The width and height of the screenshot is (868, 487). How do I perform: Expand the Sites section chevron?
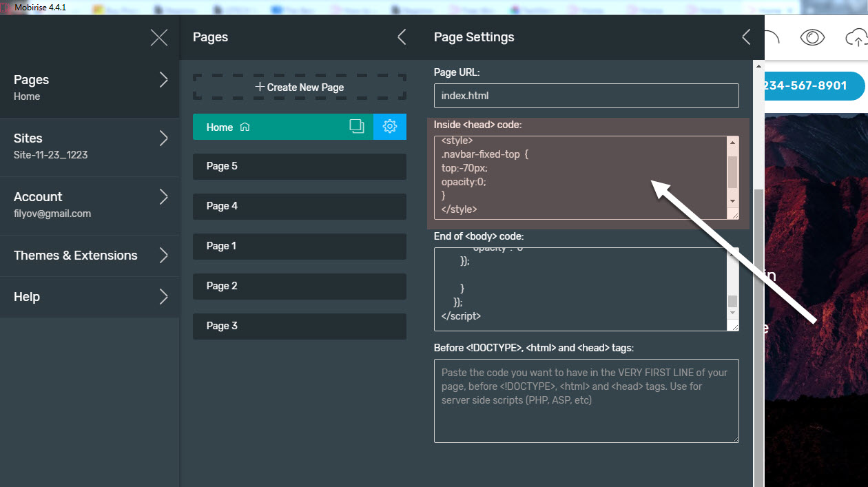(x=164, y=138)
